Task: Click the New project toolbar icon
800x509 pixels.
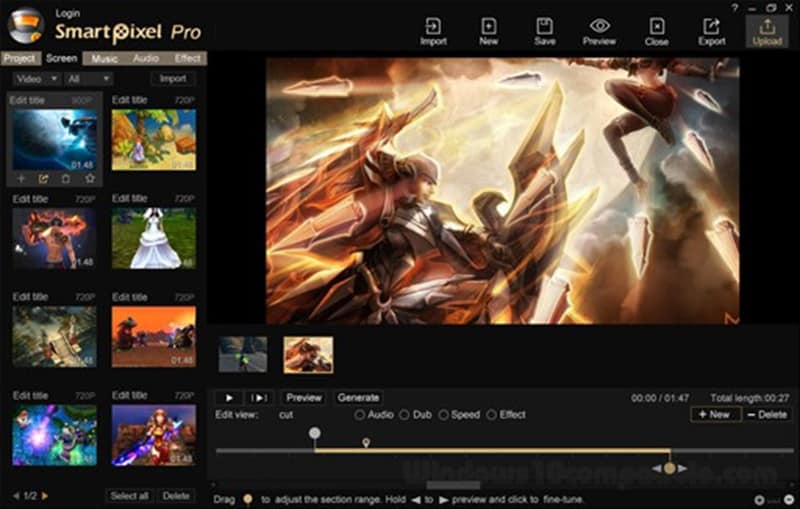Action: click(x=488, y=32)
